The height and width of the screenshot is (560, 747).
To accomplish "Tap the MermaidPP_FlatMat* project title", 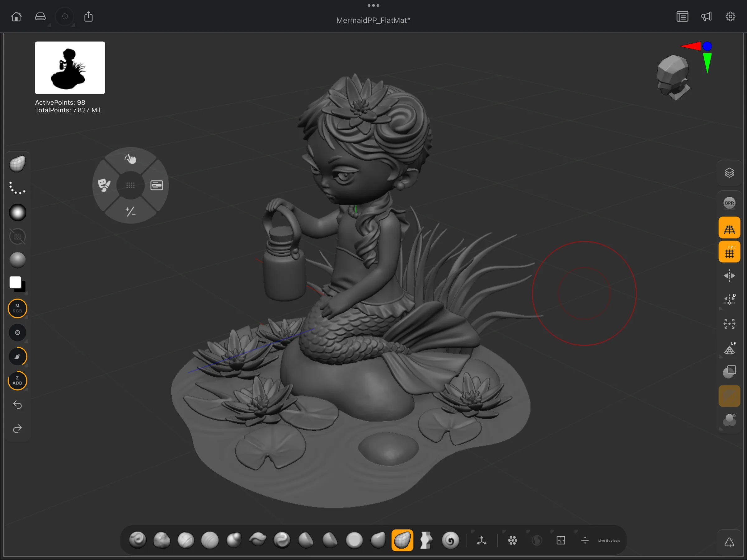I will [373, 20].
